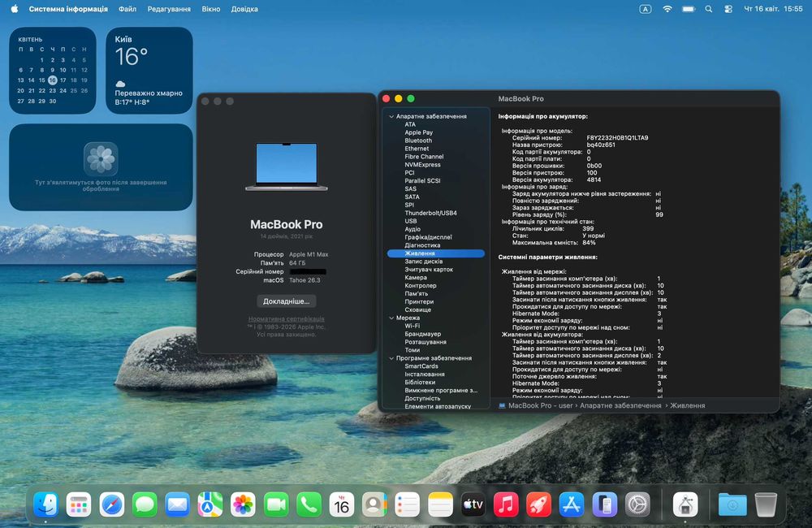812x528 pixels.
Task: Select Thunderbolt/USB4 in the sidebar
Action: (431, 213)
